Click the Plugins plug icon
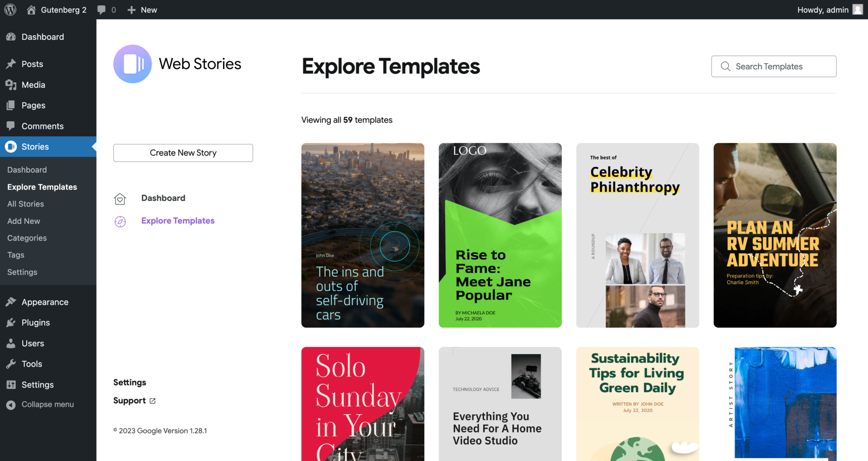 point(11,322)
